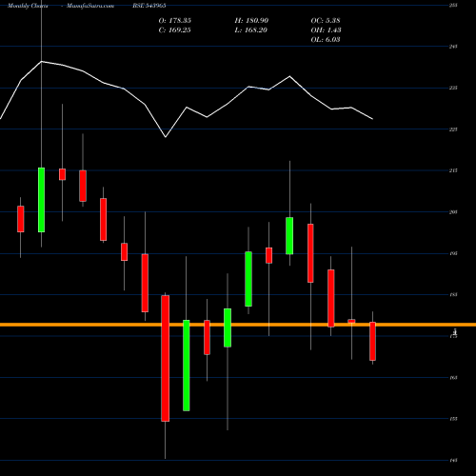Click the white moving average line
476x476 pixels.
(x=187, y=108)
